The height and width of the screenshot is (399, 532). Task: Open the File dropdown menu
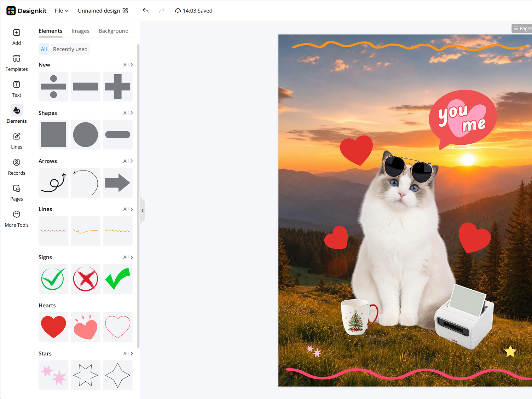coord(62,11)
